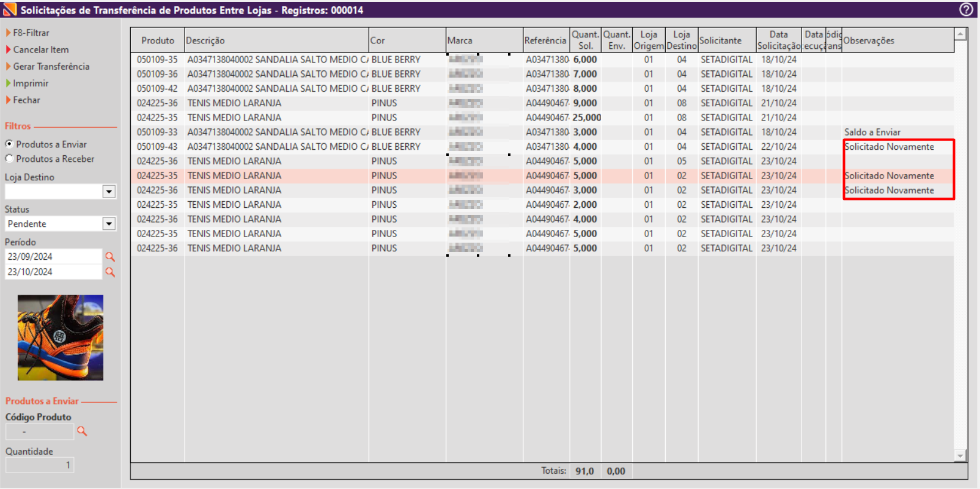Click the Loja Destino column header
This screenshot has width=980, height=489.
tap(682, 40)
